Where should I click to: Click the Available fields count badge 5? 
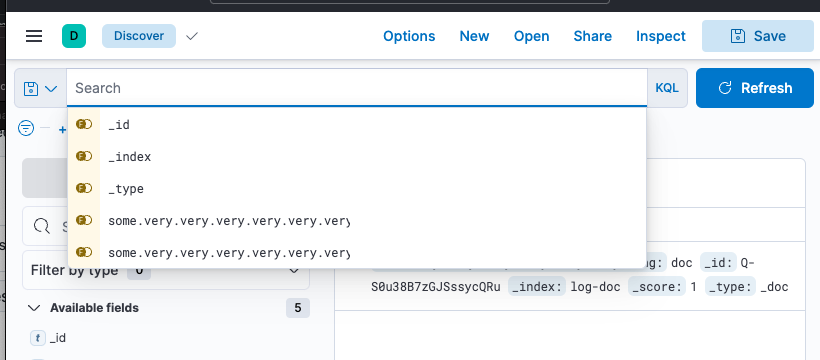pos(298,308)
